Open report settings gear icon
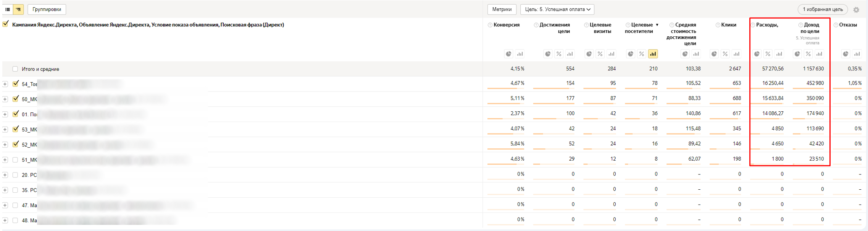 tap(856, 10)
